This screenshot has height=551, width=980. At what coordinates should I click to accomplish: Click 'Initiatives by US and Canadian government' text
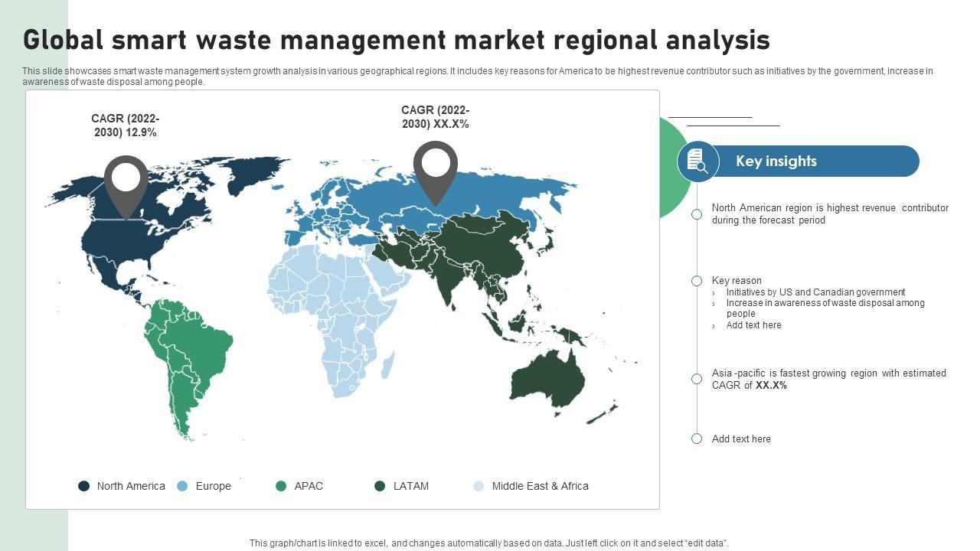[815, 292]
